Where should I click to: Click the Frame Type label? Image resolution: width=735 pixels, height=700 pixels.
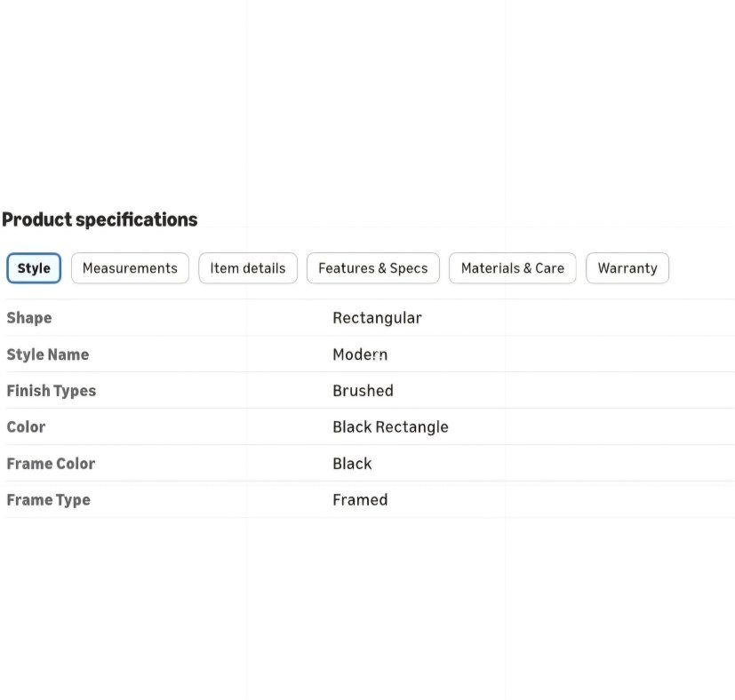(x=48, y=500)
